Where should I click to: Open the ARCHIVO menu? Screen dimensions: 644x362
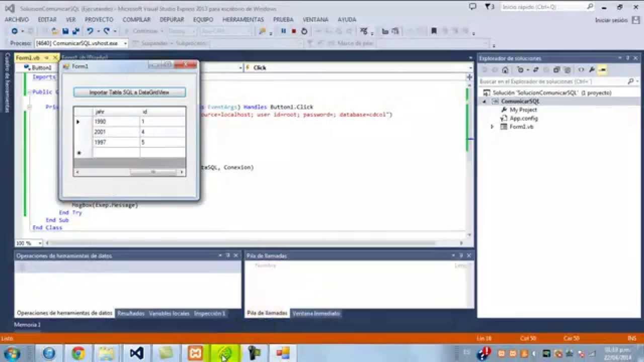pos(17,20)
